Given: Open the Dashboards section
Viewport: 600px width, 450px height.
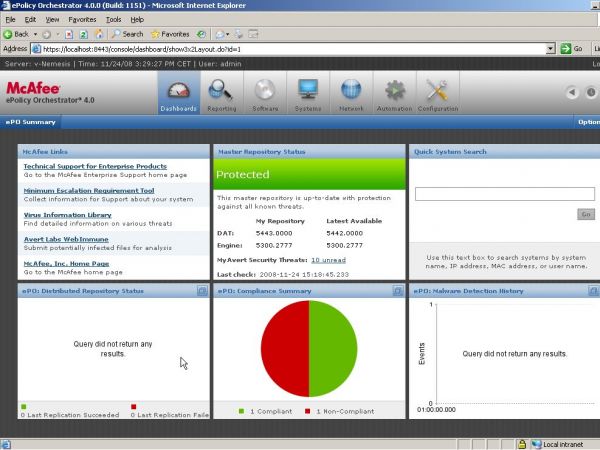Looking at the screenshot, I should tap(179, 93).
